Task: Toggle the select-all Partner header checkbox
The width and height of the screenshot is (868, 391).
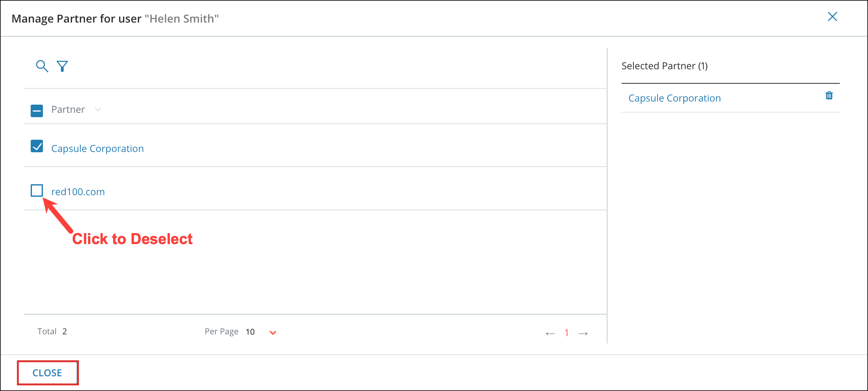Action: 37,111
